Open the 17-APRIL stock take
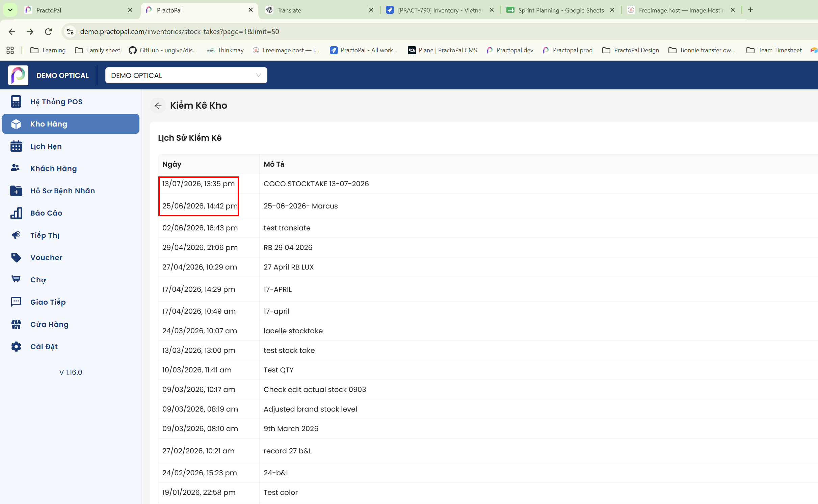The image size is (818, 504). [x=488, y=289]
